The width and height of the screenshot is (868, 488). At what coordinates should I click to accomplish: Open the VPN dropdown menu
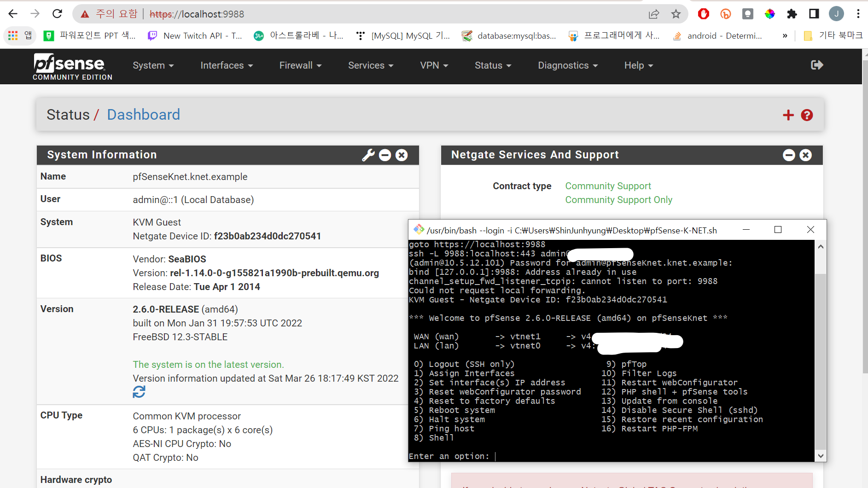click(434, 65)
